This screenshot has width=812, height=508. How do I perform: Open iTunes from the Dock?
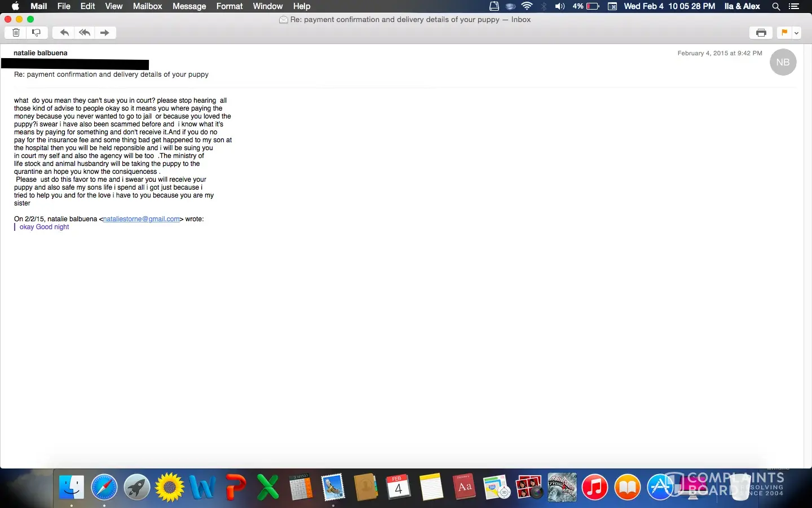(595, 487)
